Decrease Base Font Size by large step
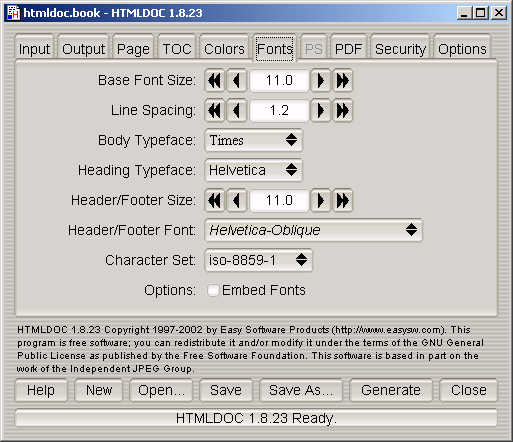The image size is (513, 442). coord(215,80)
